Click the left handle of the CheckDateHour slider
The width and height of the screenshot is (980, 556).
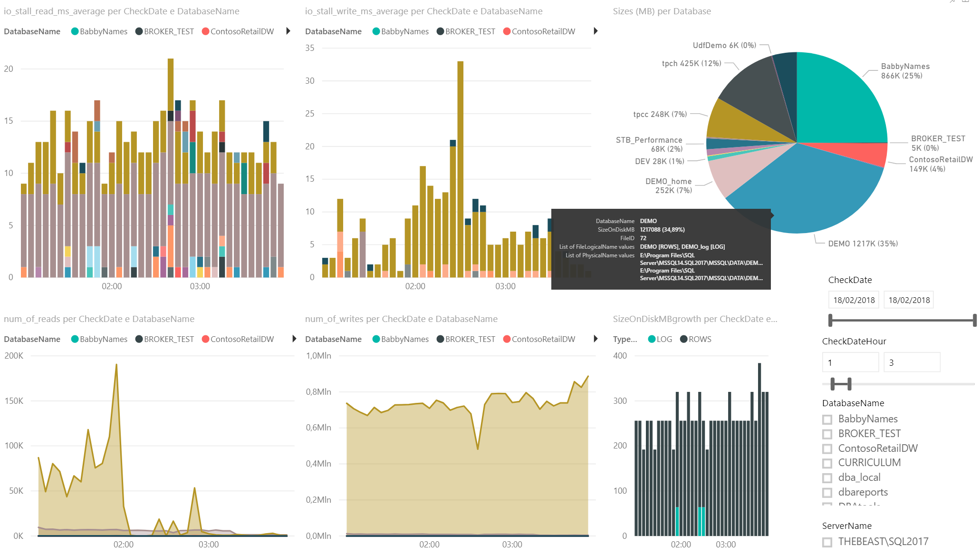click(832, 383)
